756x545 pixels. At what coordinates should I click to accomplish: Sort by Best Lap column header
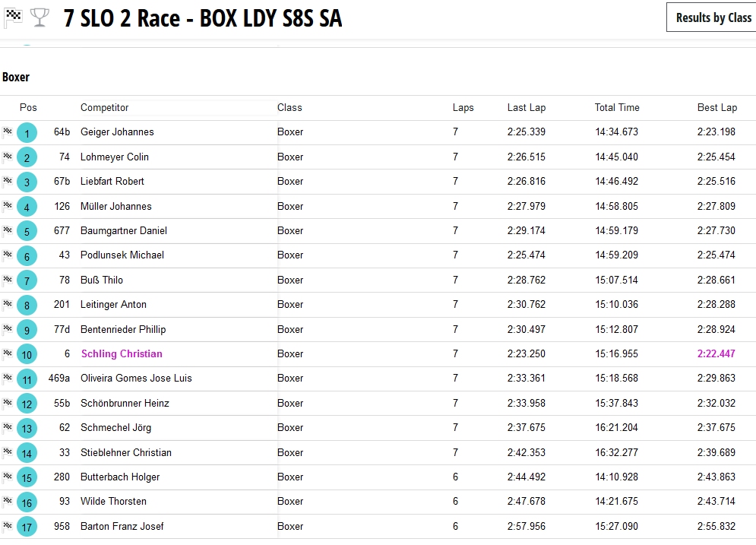[716, 107]
